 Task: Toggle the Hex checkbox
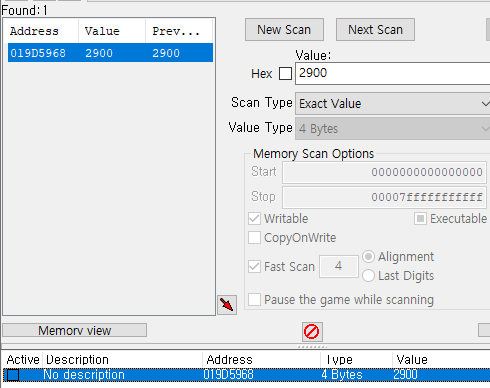285,73
